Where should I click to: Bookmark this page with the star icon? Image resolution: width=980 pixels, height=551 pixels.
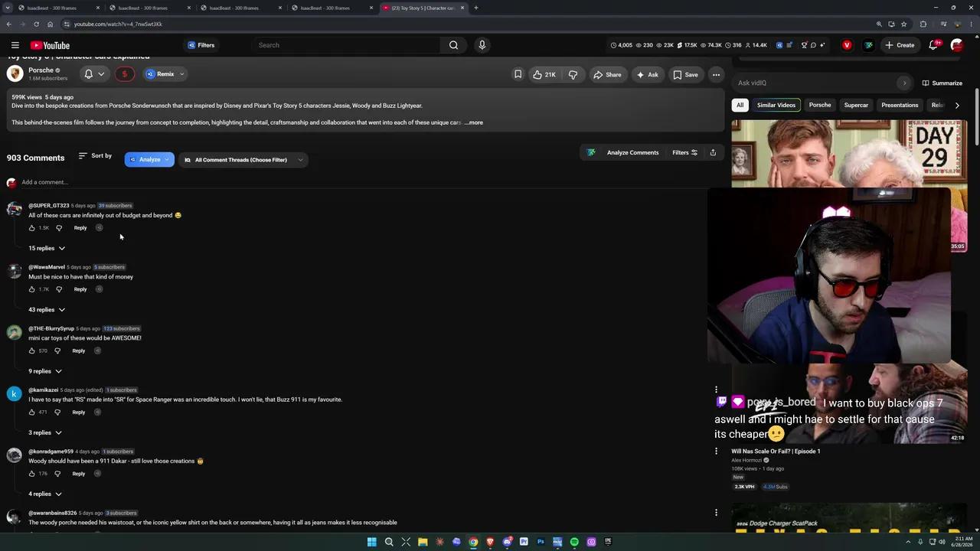click(x=903, y=24)
